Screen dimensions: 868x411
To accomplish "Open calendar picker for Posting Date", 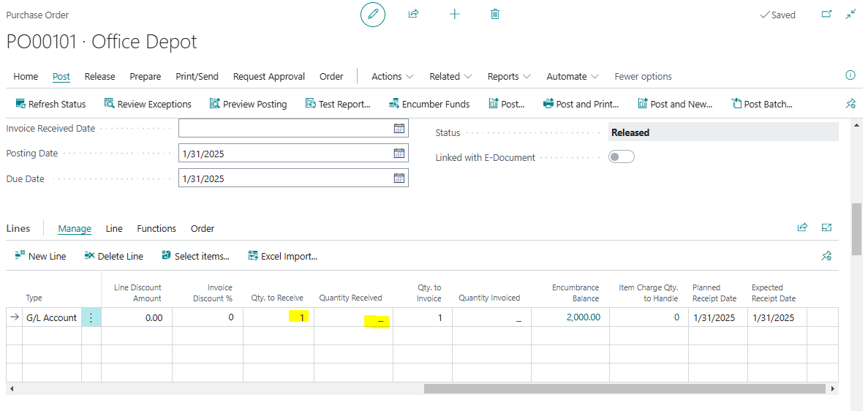I will [399, 154].
